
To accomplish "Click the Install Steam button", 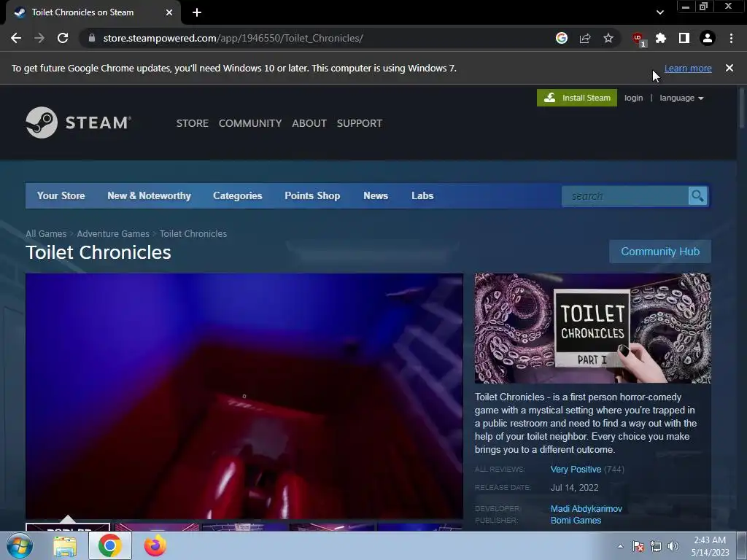I will tap(577, 98).
